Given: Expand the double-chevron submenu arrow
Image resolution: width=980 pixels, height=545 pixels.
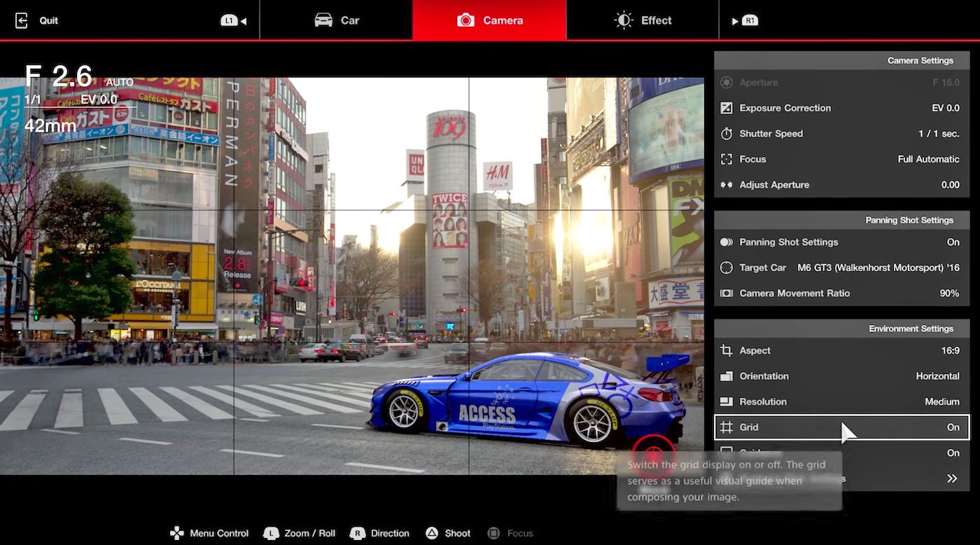Looking at the screenshot, I should 952,478.
